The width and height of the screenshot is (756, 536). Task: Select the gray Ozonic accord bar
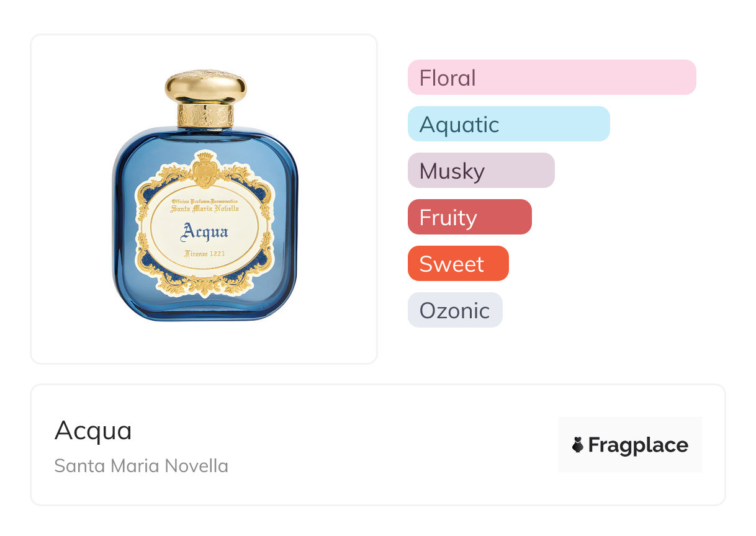click(x=454, y=310)
